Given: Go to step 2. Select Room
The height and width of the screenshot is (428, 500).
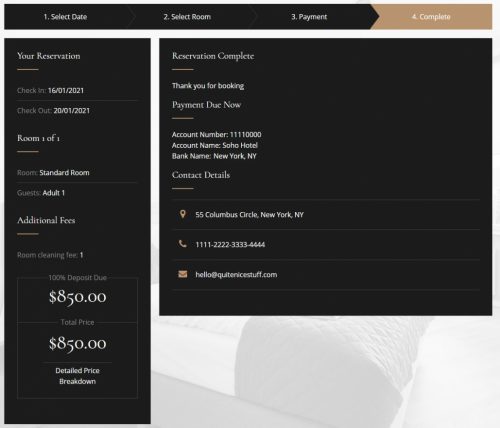Looking at the screenshot, I should coord(187,17).
